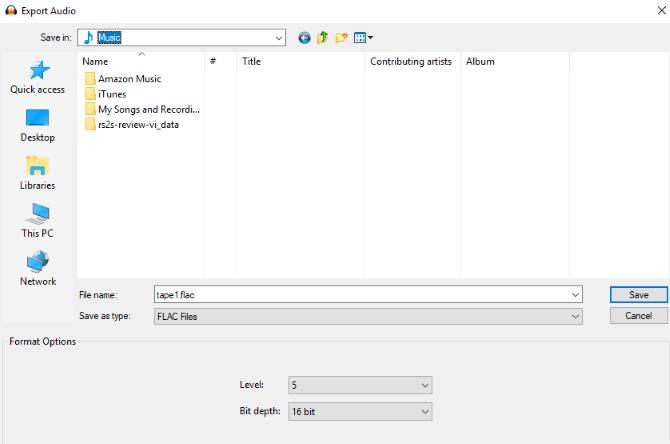Open the Save as type dropdown
The width and height of the screenshot is (670, 444).
coord(575,317)
